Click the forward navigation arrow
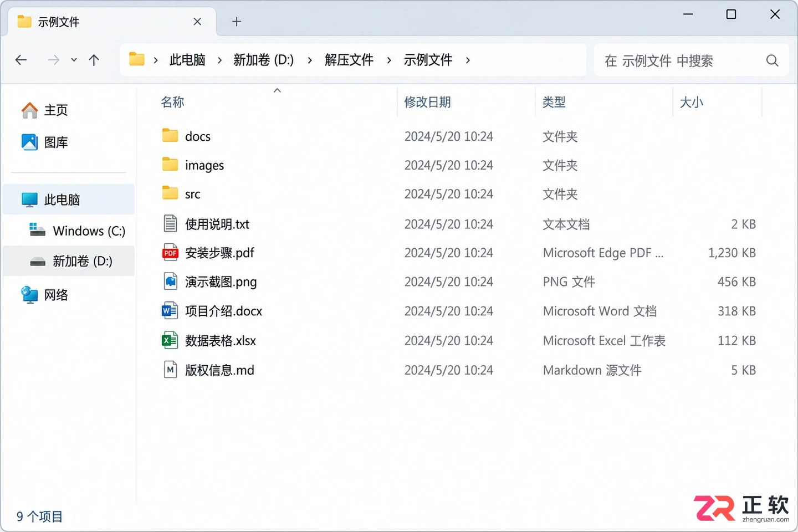798x532 pixels. tap(53, 60)
